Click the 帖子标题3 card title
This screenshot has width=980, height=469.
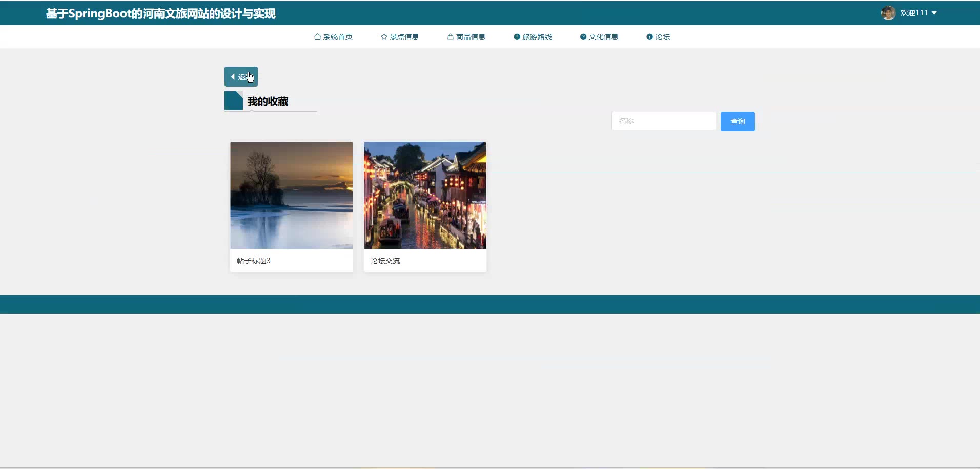coord(254,261)
